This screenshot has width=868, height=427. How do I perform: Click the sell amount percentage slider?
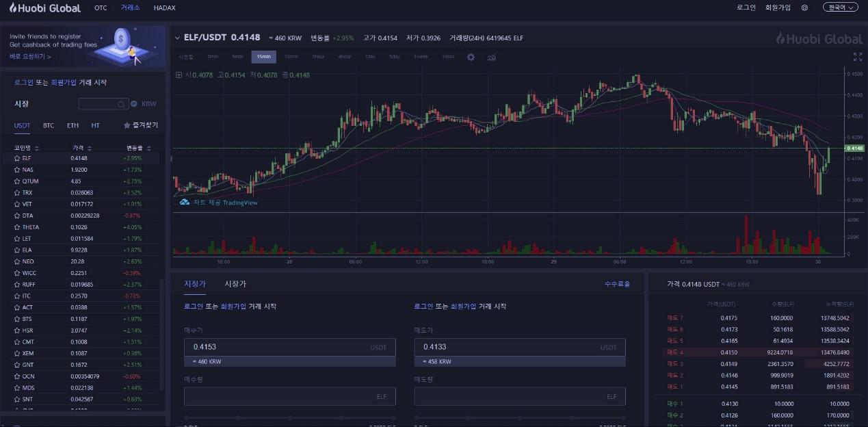point(520,418)
